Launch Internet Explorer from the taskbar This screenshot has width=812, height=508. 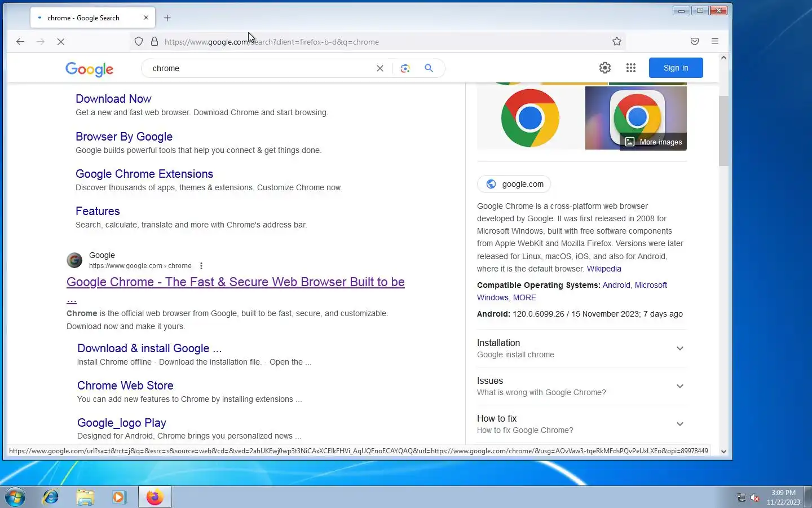pyautogui.click(x=51, y=497)
